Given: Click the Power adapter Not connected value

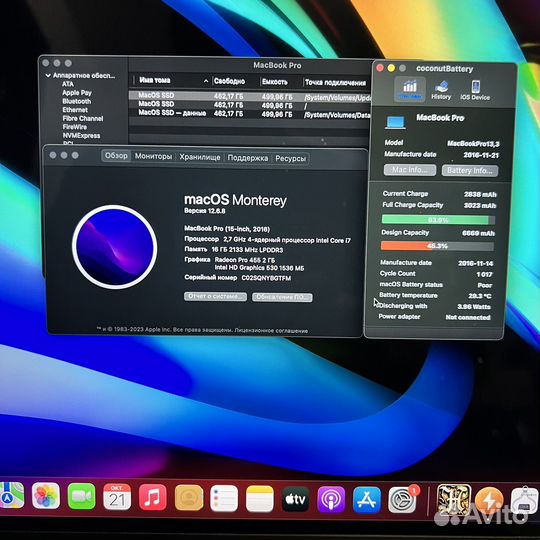Looking at the screenshot, I should [468, 317].
